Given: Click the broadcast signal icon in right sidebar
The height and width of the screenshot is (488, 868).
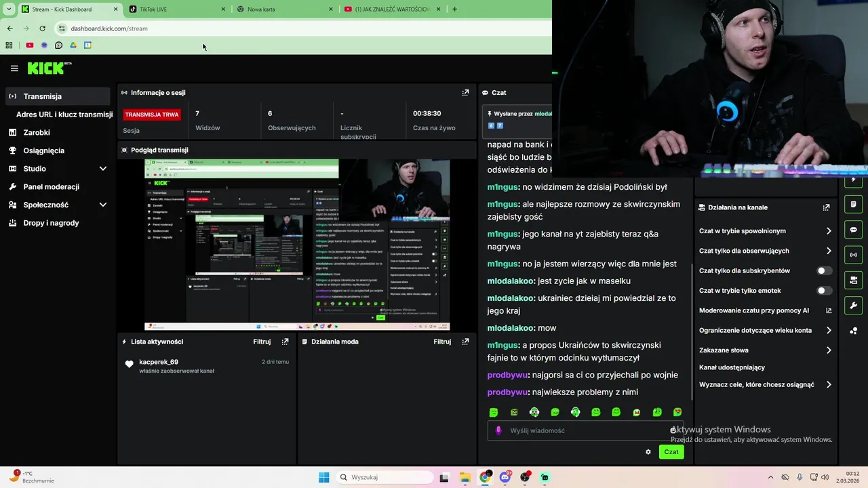Looking at the screenshot, I should pyautogui.click(x=854, y=255).
